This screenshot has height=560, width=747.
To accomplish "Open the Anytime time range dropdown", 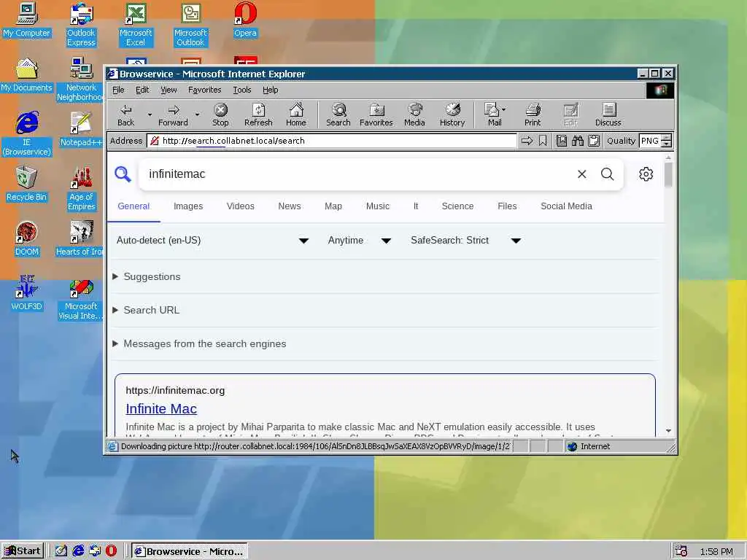I will coord(359,241).
